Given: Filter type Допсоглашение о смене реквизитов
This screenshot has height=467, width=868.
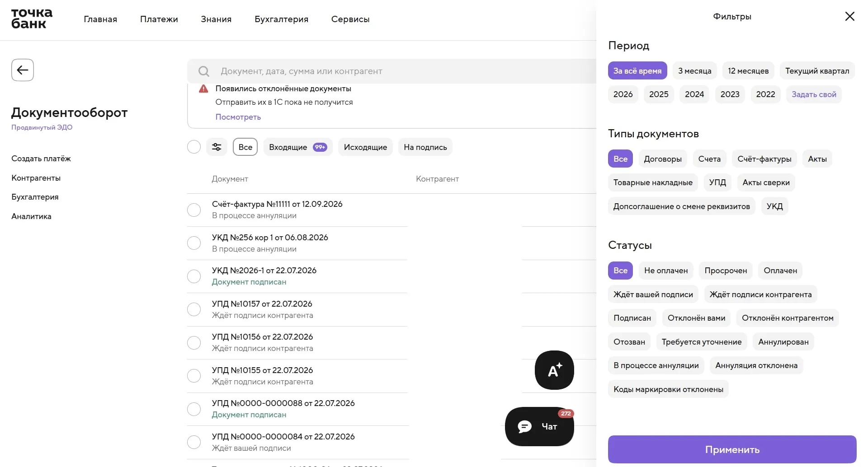Looking at the screenshot, I should (x=682, y=206).
